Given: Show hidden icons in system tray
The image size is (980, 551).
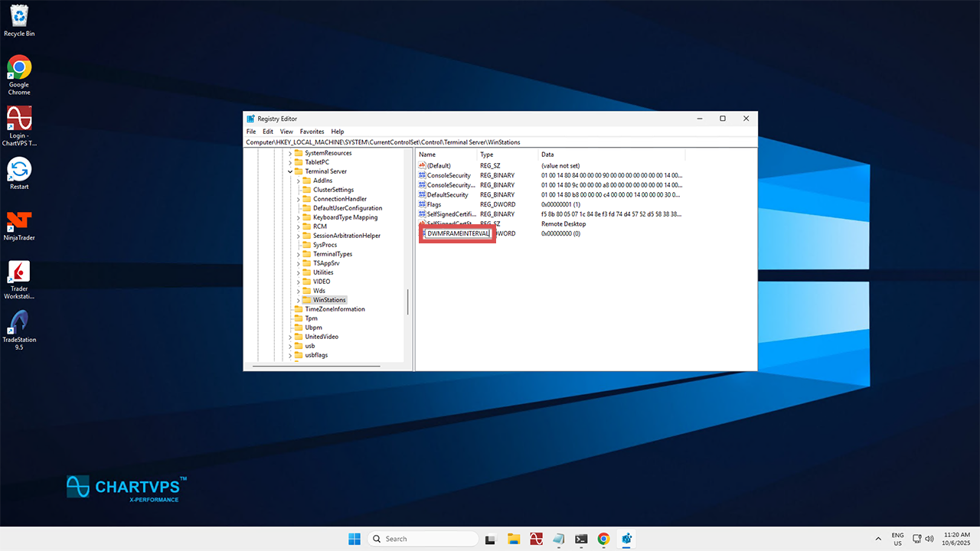Looking at the screenshot, I should tap(878, 539).
